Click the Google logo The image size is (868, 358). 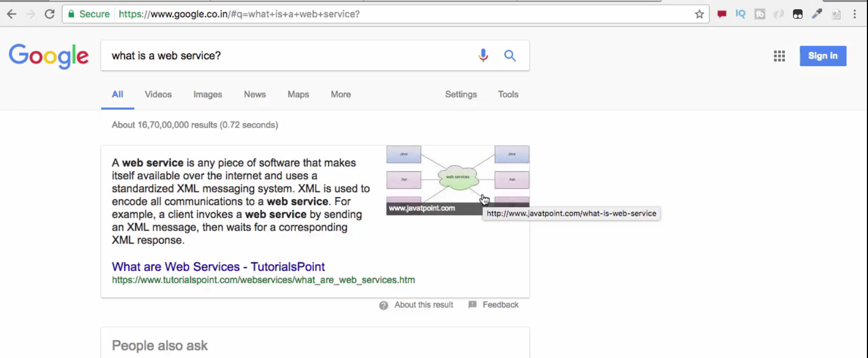click(49, 56)
